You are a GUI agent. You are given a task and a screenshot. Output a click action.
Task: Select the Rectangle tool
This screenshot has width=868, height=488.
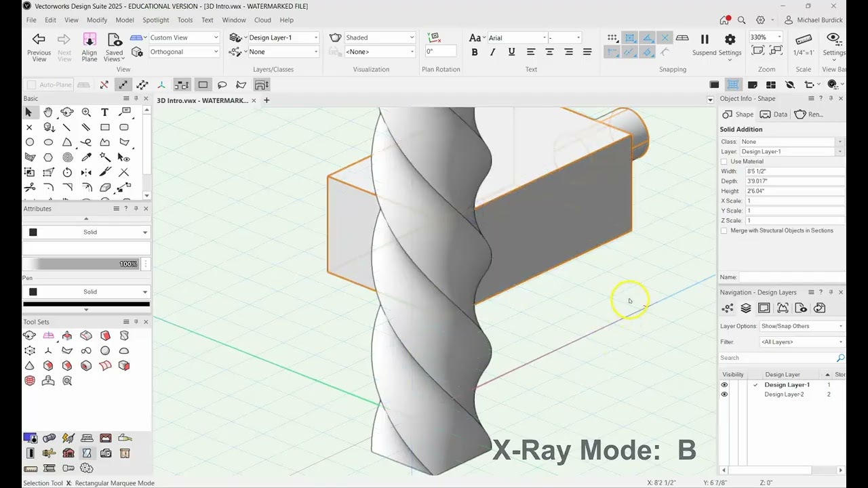105,127
